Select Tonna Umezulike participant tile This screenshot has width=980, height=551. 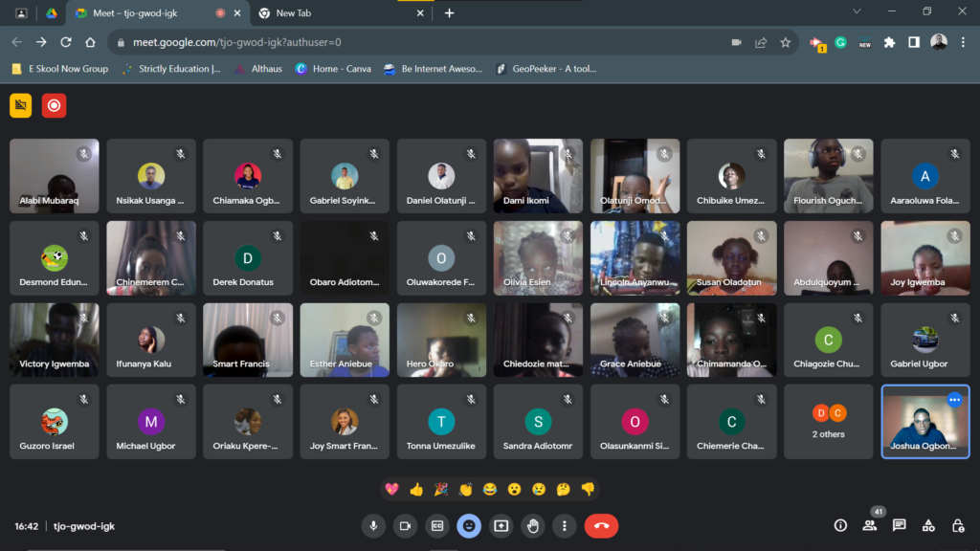click(x=441, y=422)
